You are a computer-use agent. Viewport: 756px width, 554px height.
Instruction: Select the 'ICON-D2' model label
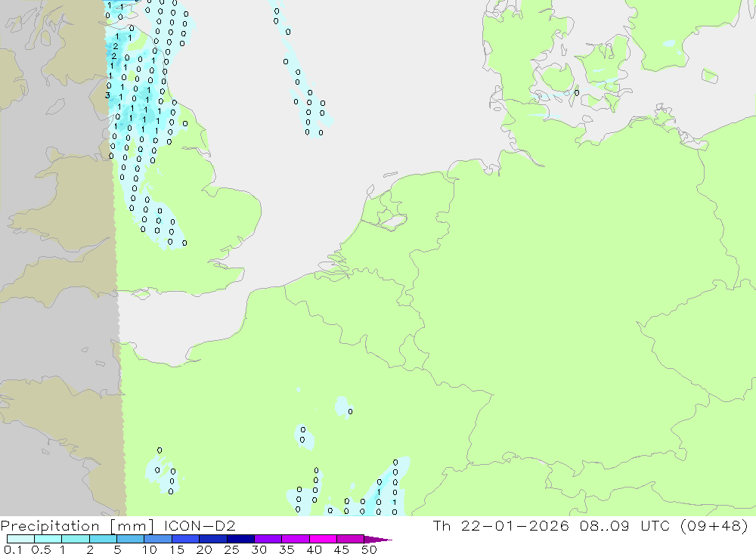[200, 525]
